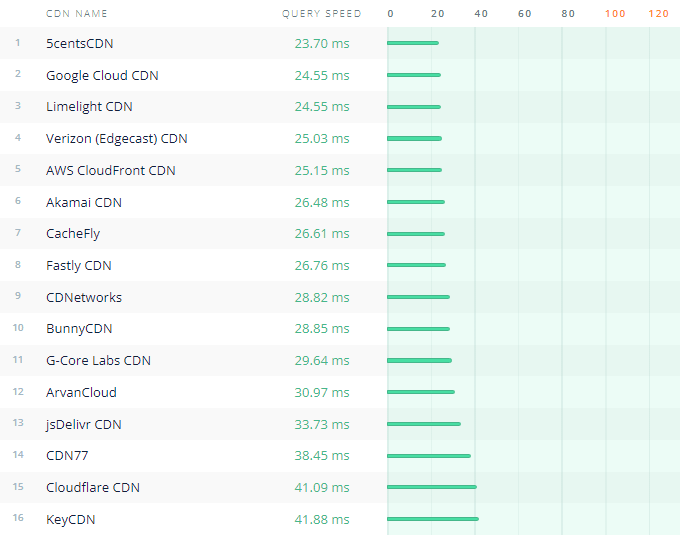Click the G-Core Labs CDN name
The height and width of the screenshot is (535, 680).
click(x=98, y=361)
